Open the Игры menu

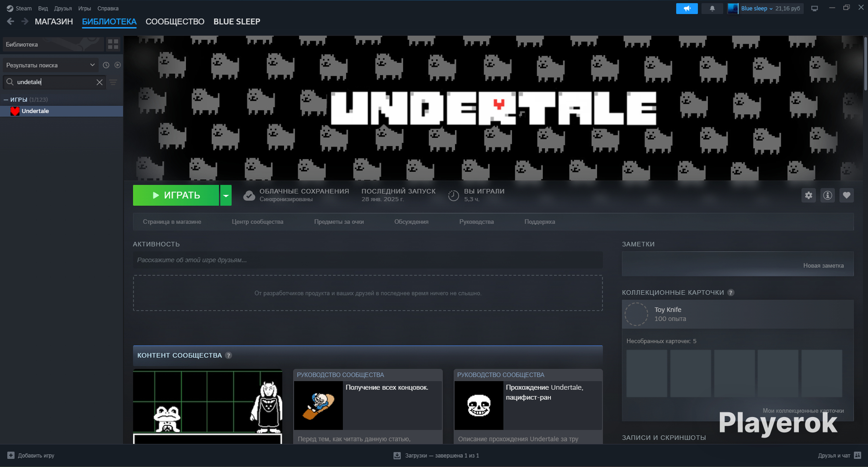(x=85, y=8)
